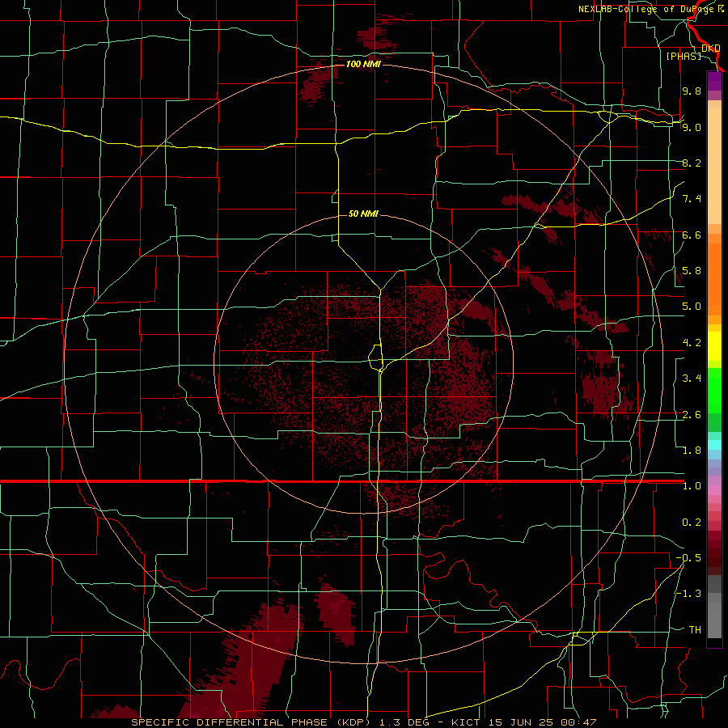Image resolution: width=728 pixels, height=728 pixels.
Task: Pick the bright green band of the color bar
Action: [x=714, y=391]
